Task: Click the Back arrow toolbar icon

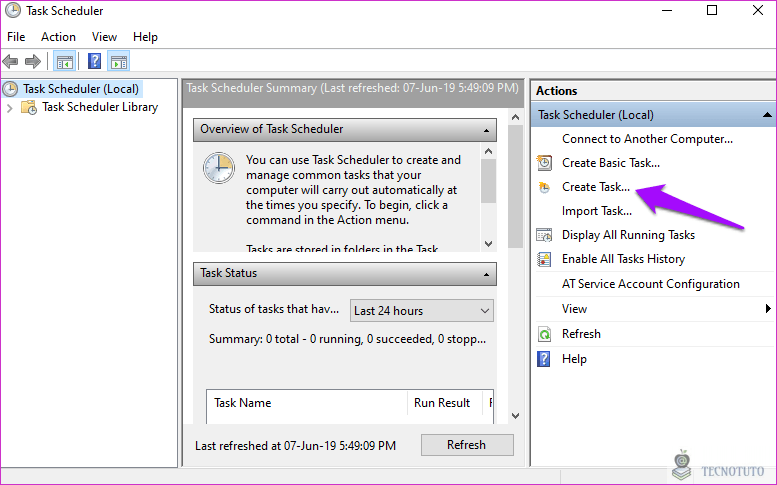Action: 10,62
